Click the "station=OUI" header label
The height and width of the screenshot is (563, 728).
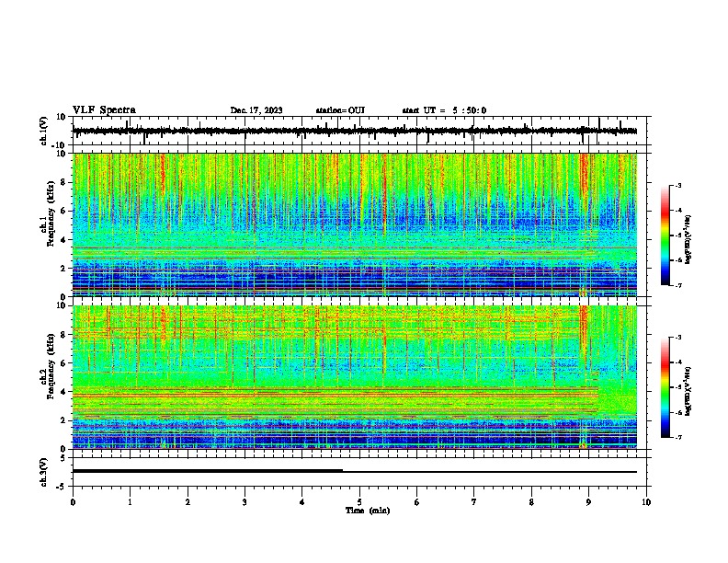[340, 110]
